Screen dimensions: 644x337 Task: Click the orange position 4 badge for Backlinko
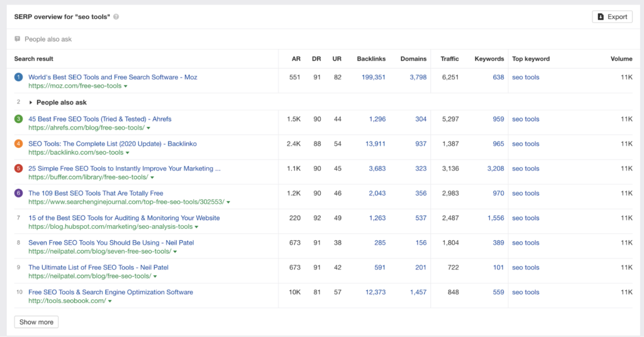[x=18, y=144]
